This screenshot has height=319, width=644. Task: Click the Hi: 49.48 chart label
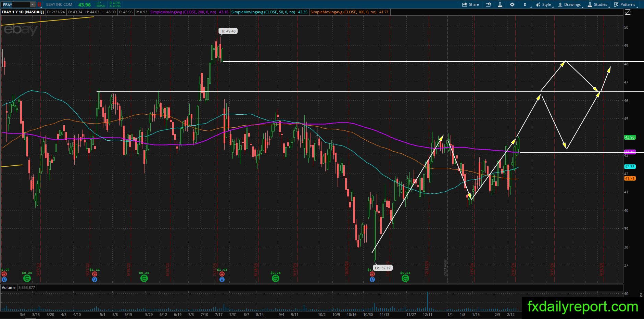point(228,31)
